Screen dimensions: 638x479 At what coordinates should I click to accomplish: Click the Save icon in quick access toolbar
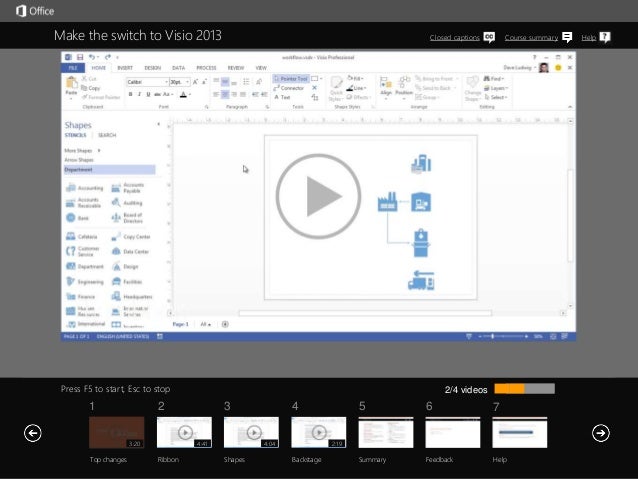[x=80, y=57]
